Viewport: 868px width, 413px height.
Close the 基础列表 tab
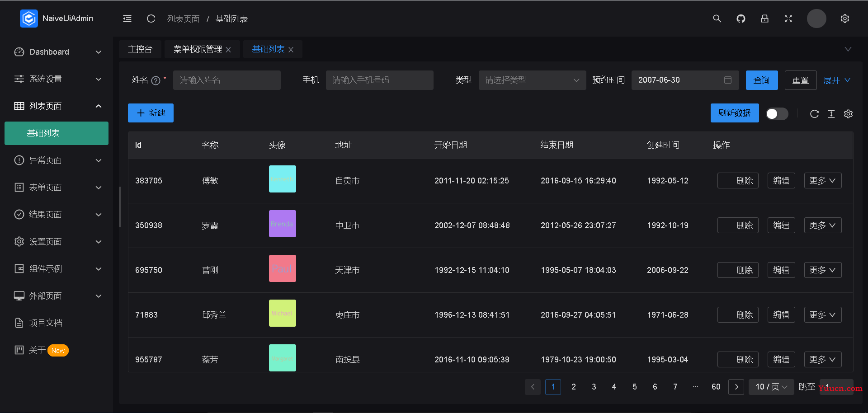click(291, 50)
